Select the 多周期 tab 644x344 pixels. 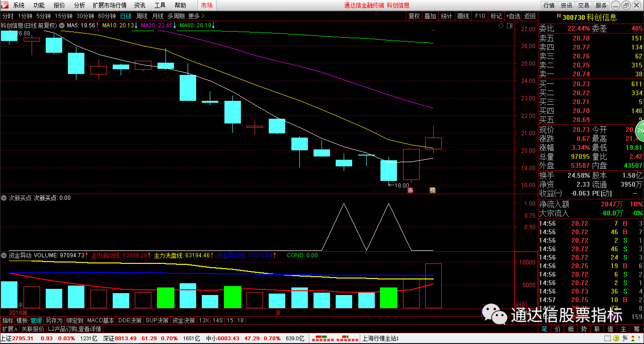pos(176,16)
